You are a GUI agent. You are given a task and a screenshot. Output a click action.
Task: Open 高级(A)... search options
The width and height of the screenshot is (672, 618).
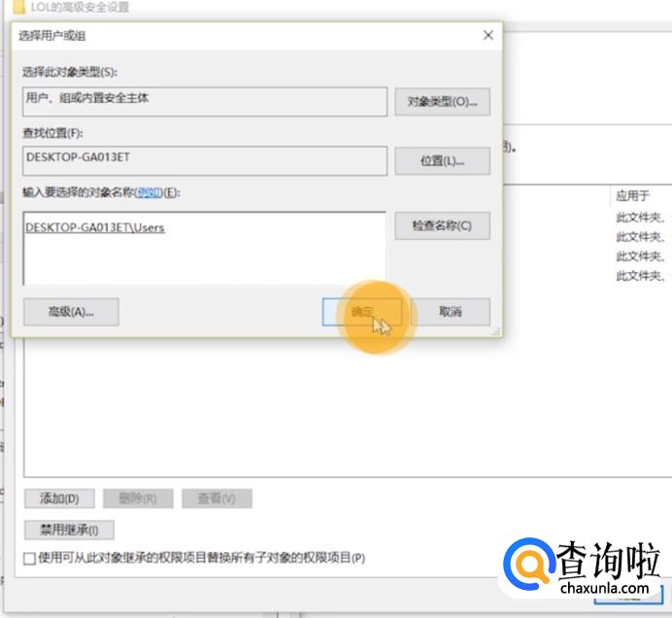(x=71, y=312)
